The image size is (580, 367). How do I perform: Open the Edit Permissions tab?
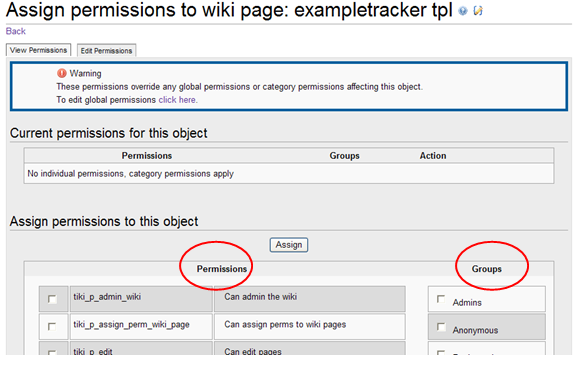[107, 50]
